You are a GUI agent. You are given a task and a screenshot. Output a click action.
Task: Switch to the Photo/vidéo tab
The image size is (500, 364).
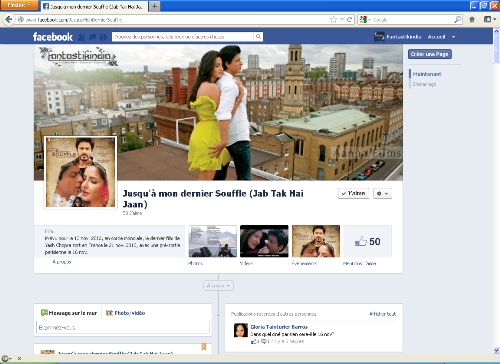pos(126,313)
